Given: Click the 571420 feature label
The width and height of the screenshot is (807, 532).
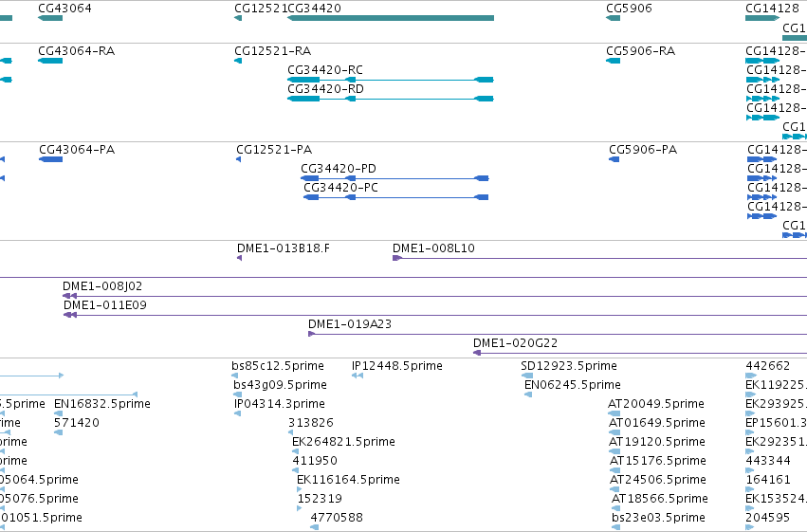Looking at the screenshot, I should click(x=77, y=423).
